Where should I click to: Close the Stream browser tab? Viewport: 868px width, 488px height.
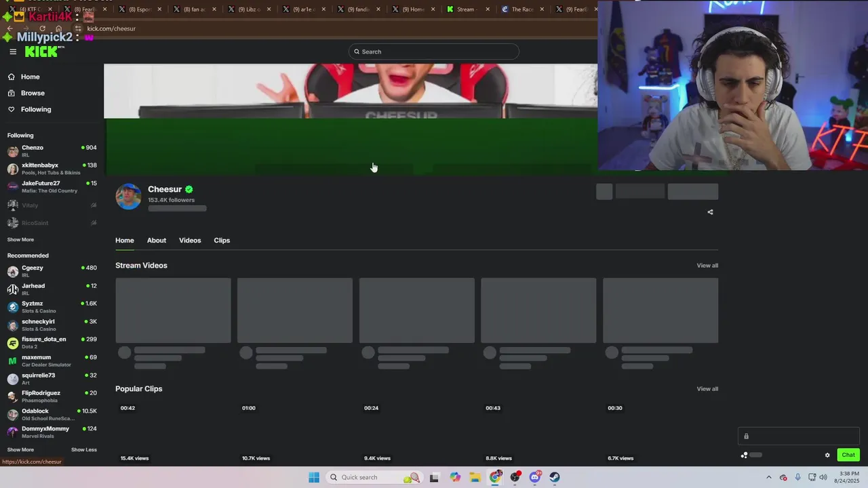tap(488, 9)
